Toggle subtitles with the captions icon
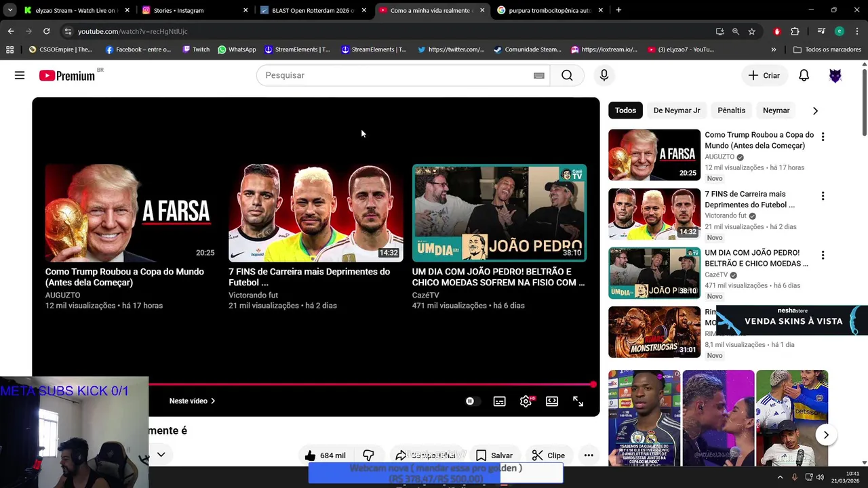The image size is (868, 488). 499,401
